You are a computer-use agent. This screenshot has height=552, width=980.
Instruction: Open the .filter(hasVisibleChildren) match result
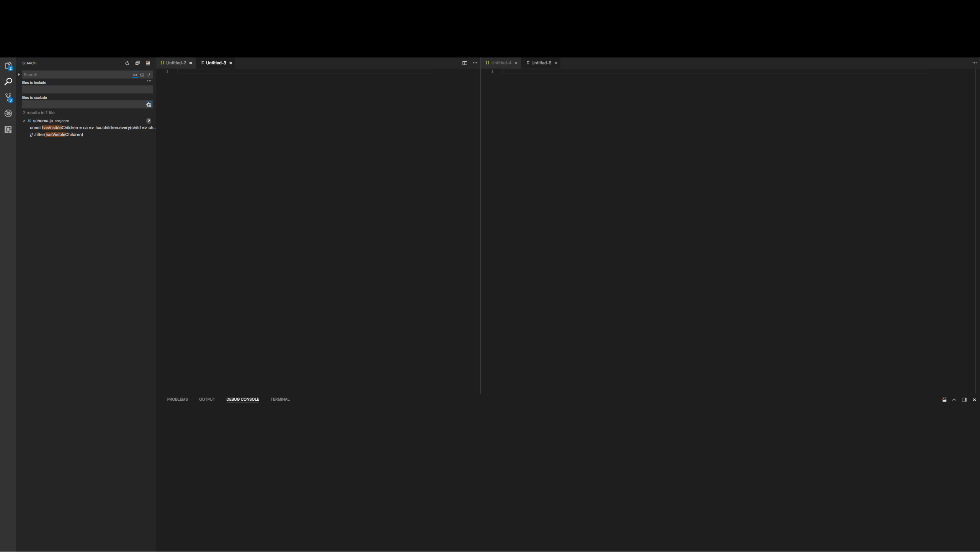coord(57,134)
